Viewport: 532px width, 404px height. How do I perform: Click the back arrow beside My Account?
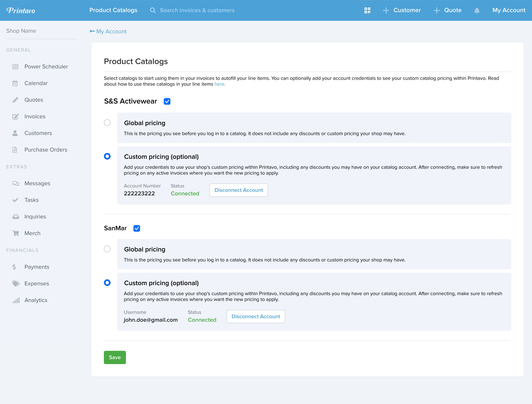[92, 31]
